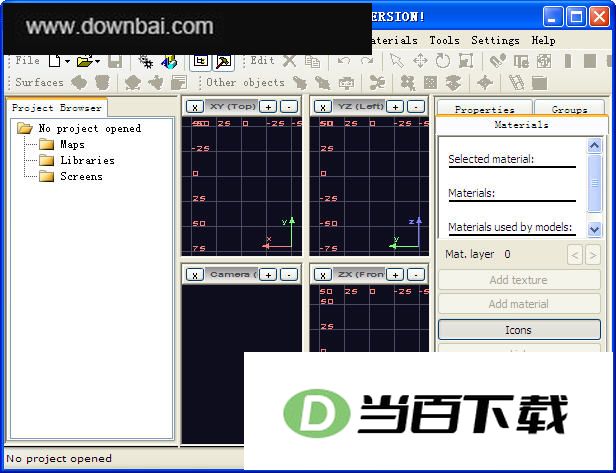Click the film strip icon in lower toolbar
Screen dimensions: 616x473
click(x=517, y=82)
